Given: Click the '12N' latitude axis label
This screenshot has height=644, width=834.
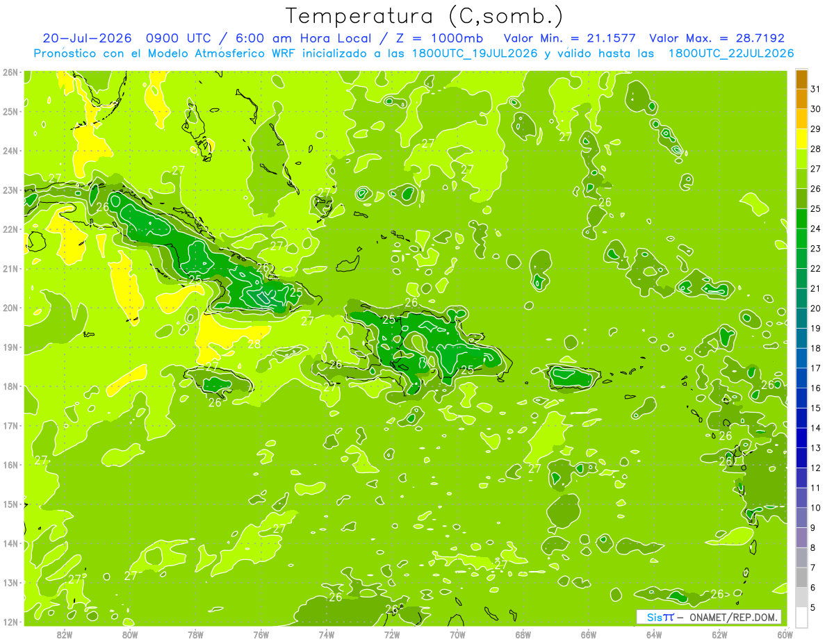Looking at the screenshot, I should pyautogui.click(x=10, y=622).
